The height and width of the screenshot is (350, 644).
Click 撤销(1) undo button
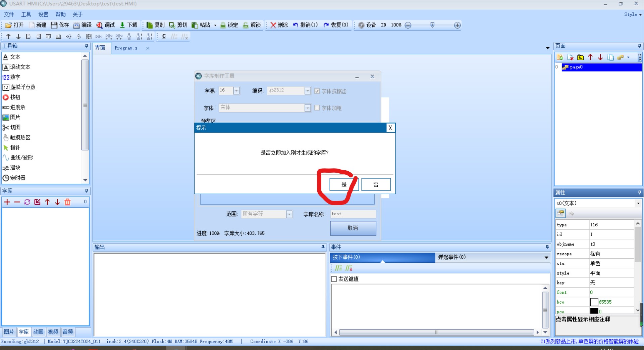click(x=305, y=25)
